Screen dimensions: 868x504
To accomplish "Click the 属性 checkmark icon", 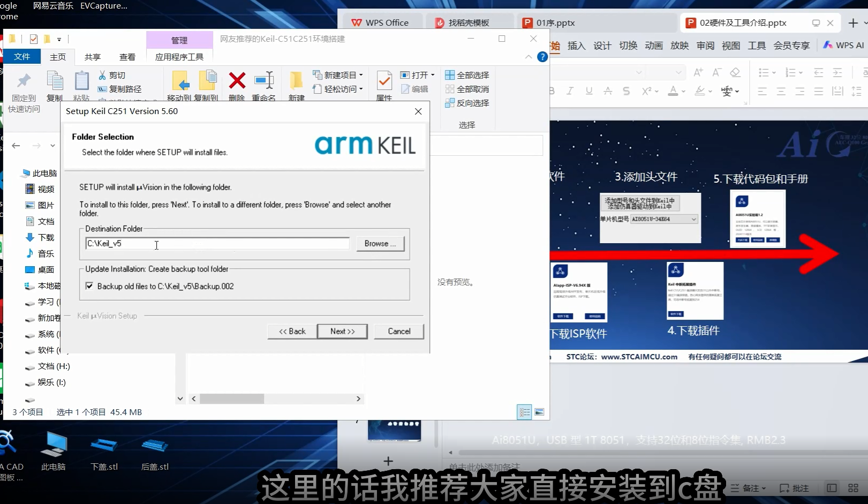I will point(384,81).
